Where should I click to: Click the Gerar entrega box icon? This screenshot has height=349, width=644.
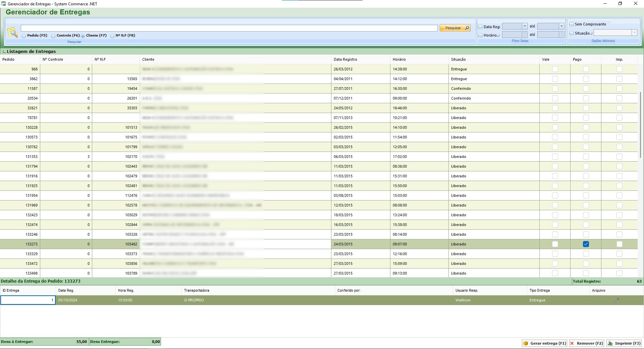[526, 343]
